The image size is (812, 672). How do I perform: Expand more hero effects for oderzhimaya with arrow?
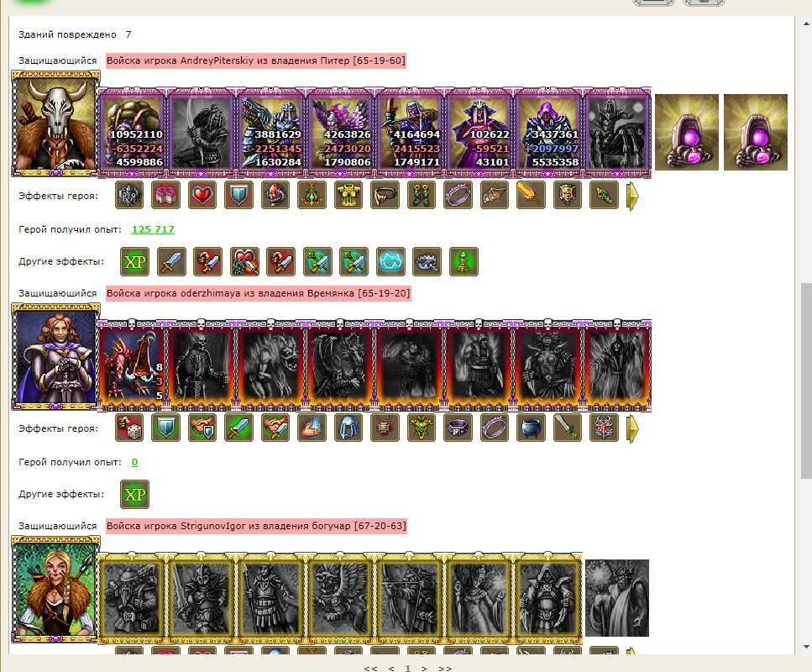coord(632,429)
